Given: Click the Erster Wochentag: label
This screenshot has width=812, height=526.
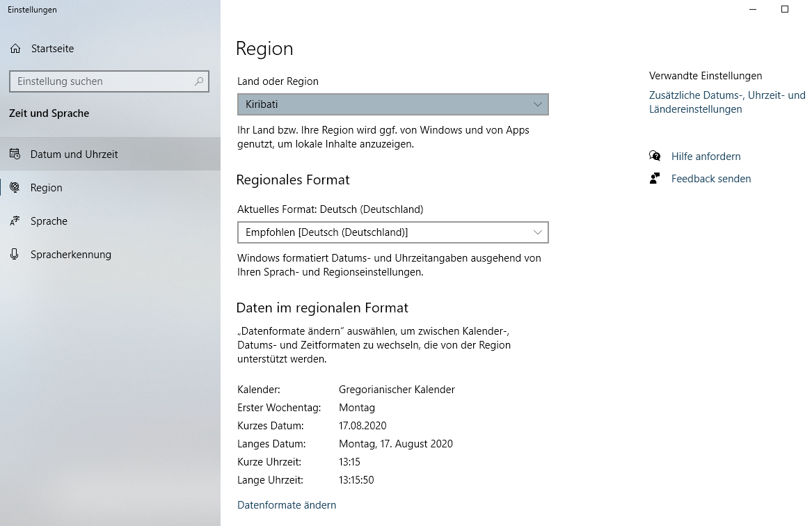Looking at the screenshot, I should click(279, 408).
